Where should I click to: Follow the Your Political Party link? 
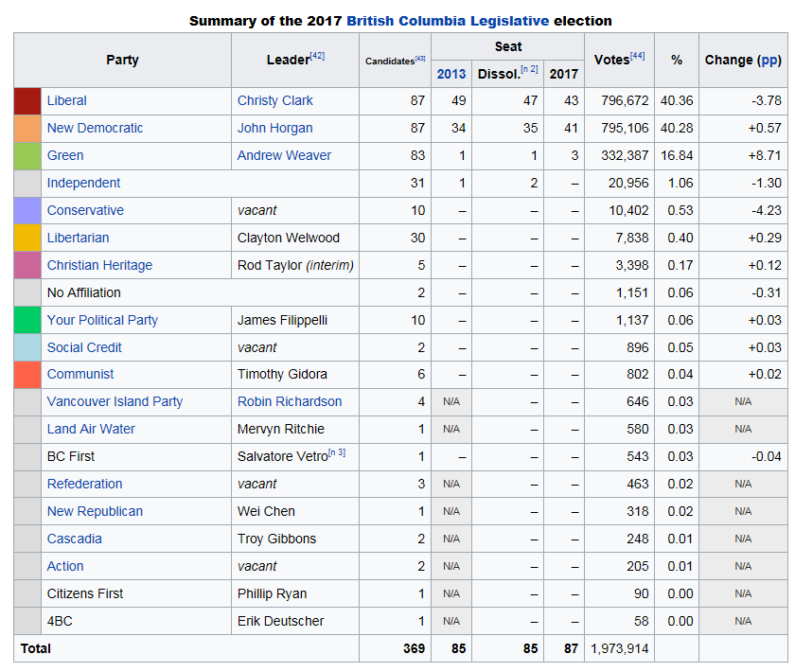[x=102, y=320]
